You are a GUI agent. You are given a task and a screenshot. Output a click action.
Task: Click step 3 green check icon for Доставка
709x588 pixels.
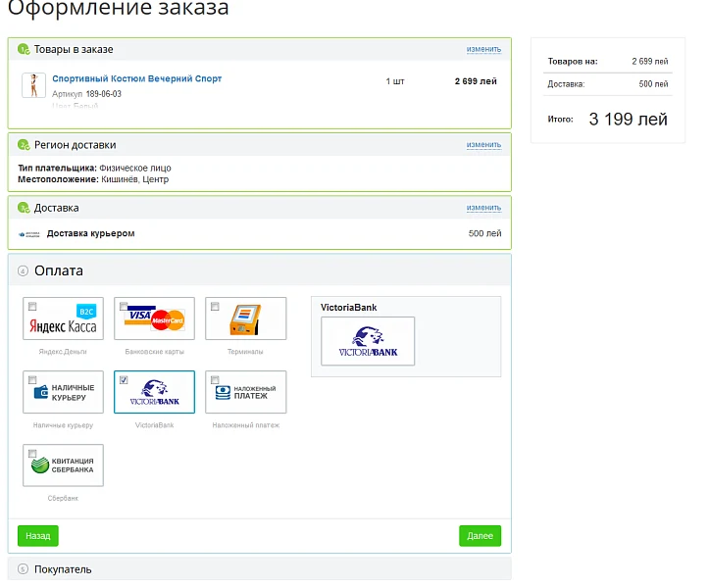[x=24, y=208]
